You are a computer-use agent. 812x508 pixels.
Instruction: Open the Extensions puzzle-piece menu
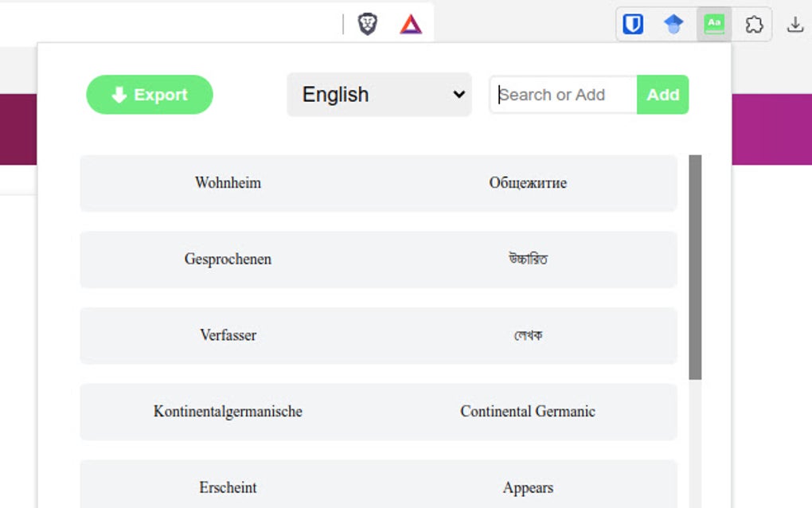[x=754, y=25]
